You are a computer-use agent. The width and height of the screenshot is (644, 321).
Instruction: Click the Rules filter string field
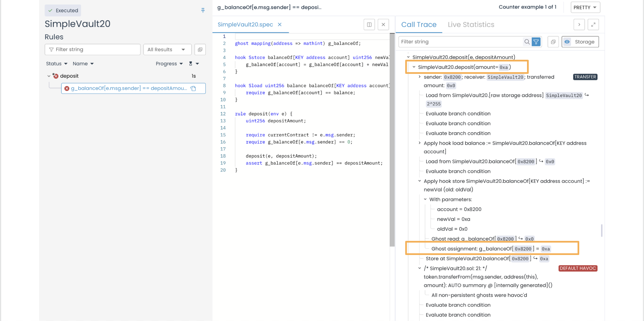[93, 50]
